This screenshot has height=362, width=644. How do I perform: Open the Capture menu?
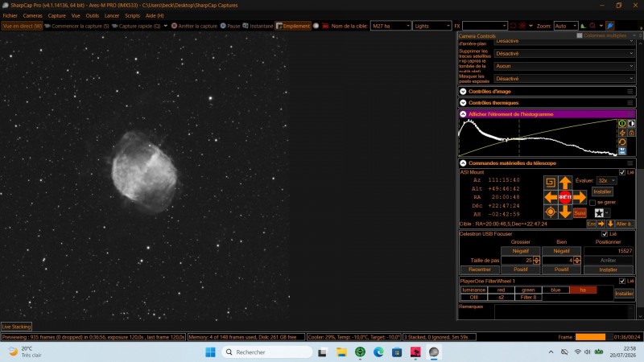click(56, 15)
